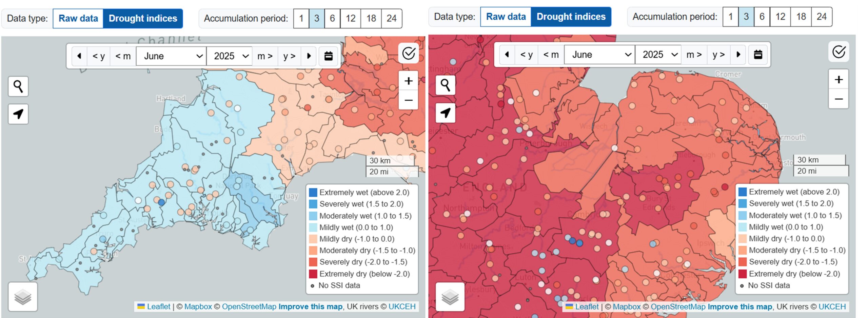The height and width of the screenshot is (318, 868).
Task: Open the calendar date picker on left map
Action: 328,56
